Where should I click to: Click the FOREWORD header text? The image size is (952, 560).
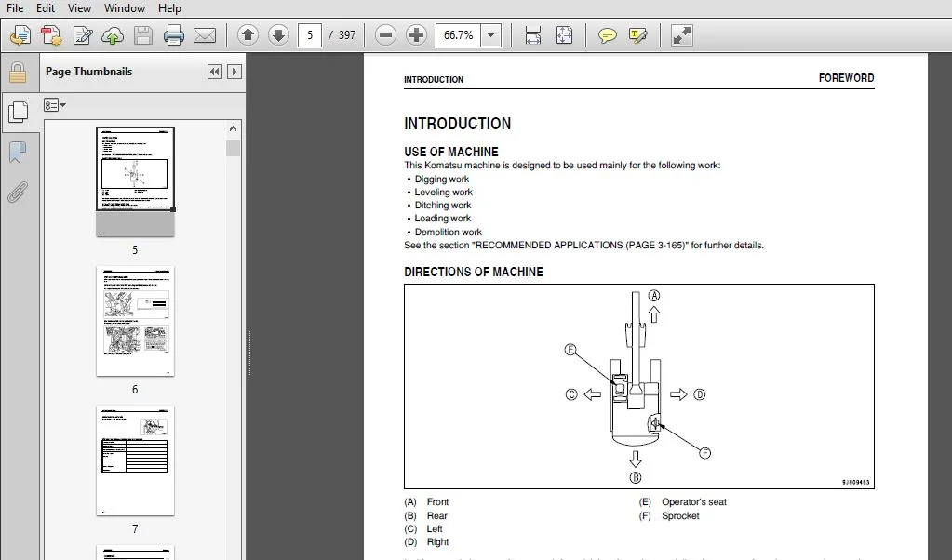pyautogui.click(x=846, y=77)
